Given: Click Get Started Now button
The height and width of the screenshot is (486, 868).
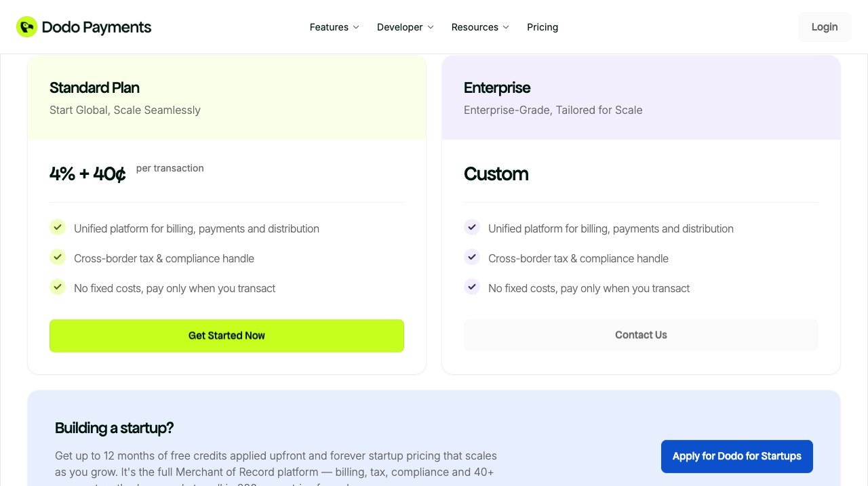Looking at the screenshot, I should 226,336.
